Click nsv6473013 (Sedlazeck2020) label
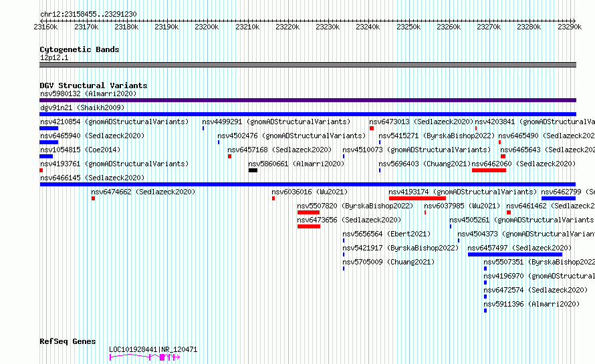This screenshot has width=595, height=364. tap(421, 122)
